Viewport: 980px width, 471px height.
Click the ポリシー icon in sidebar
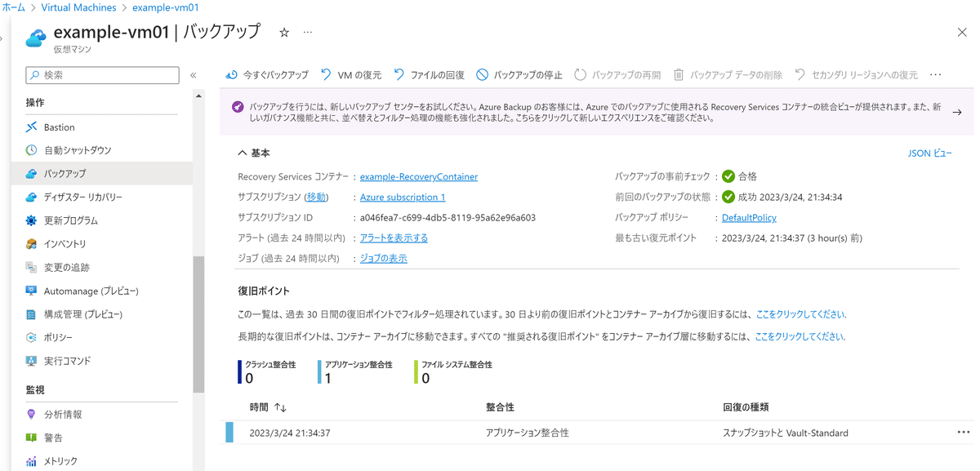31,338
